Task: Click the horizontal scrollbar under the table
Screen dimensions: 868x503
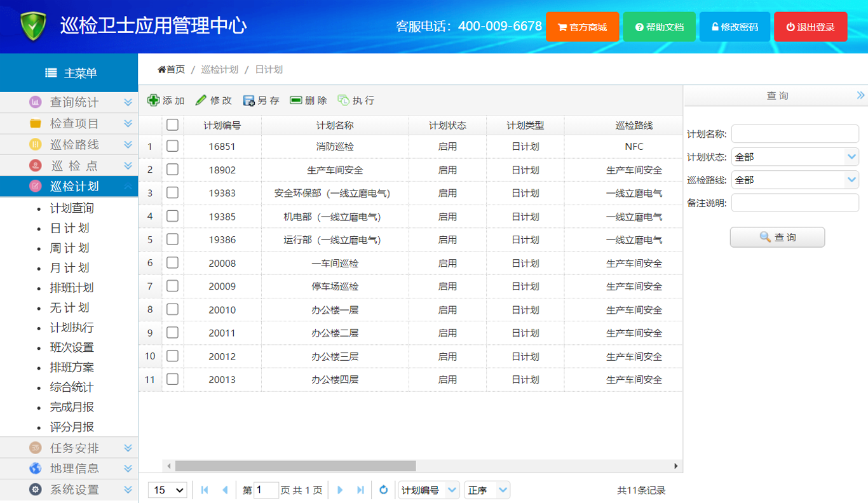Action: 295,466
